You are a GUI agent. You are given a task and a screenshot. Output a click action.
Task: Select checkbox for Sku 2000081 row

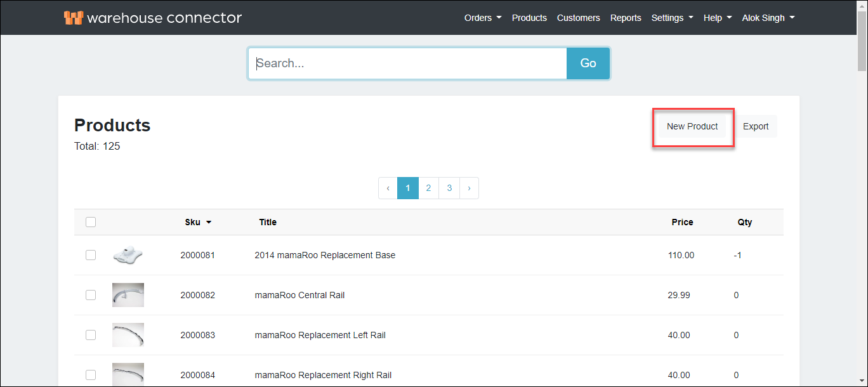pos(91,255)
